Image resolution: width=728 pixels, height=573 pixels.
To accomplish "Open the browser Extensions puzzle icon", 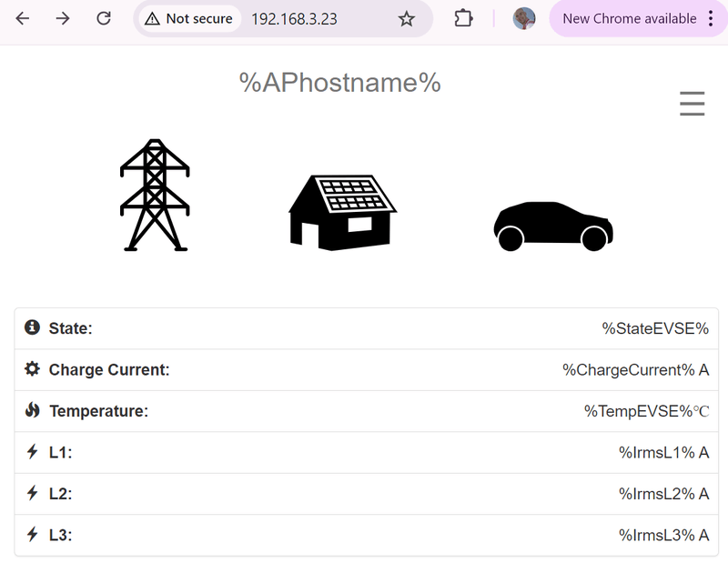I will coord(463,18).
